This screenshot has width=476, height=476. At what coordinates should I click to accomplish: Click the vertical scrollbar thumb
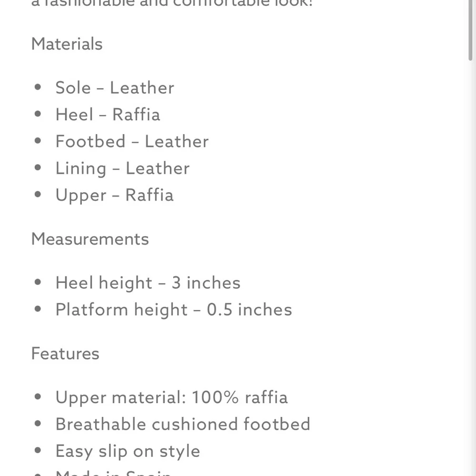(x=471, y=29)
